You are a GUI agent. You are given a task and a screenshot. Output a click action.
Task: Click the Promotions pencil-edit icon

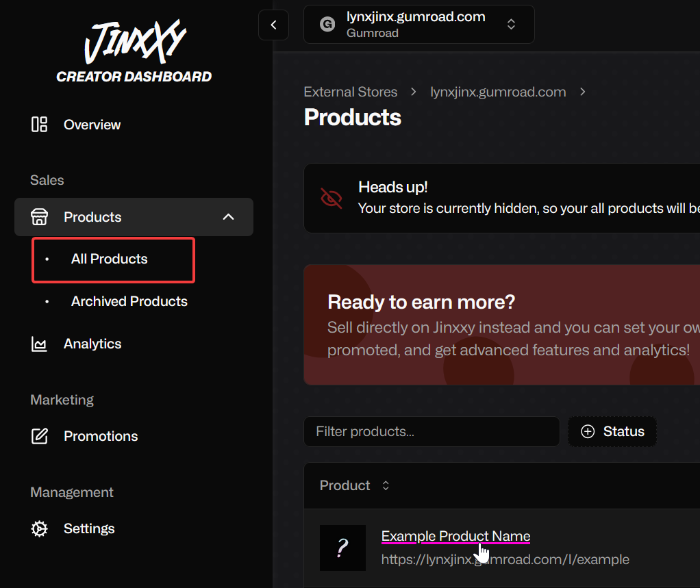pyautogui.click(x=39, y=436)
